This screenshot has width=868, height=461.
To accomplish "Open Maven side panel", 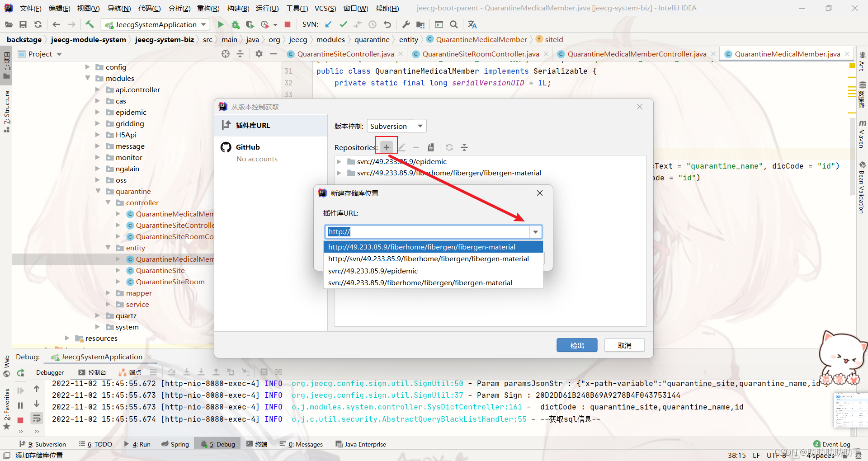I will click(x=862, y=134).
